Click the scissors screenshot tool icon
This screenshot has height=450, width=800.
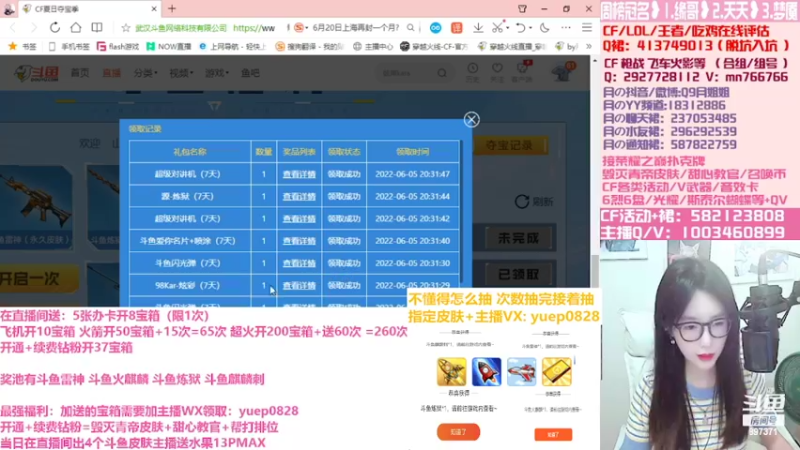(497, 28)
